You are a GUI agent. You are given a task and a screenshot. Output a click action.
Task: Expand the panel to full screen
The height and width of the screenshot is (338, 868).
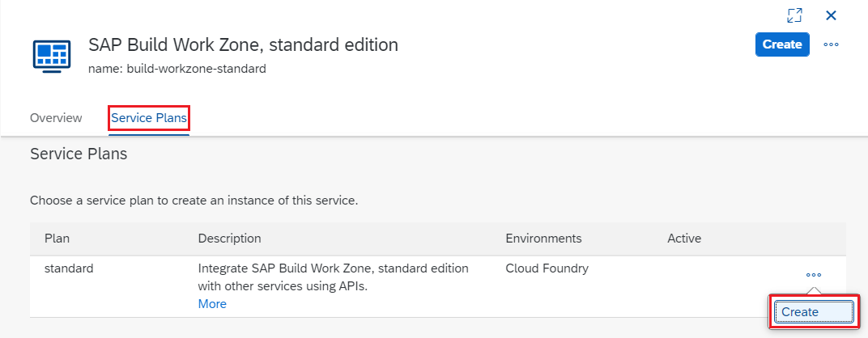794,15
